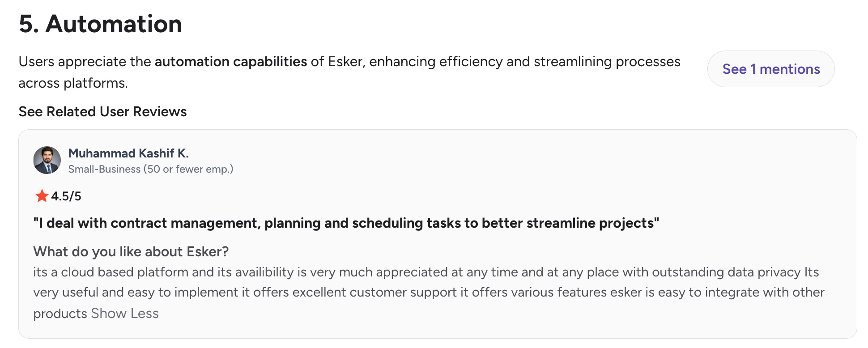Click the word "Esker" in the summary sentence

pyautogui.click(x=345, y=62)
